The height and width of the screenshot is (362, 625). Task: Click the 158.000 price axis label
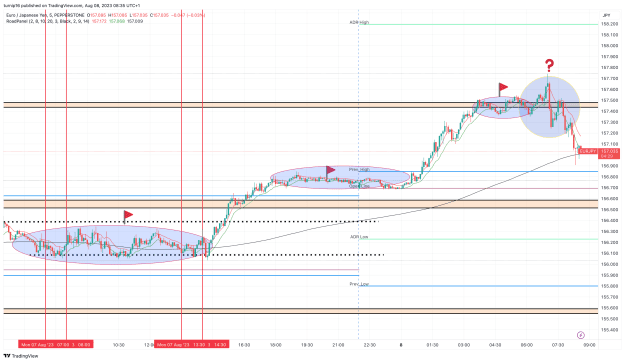click(x=609, y=46)
